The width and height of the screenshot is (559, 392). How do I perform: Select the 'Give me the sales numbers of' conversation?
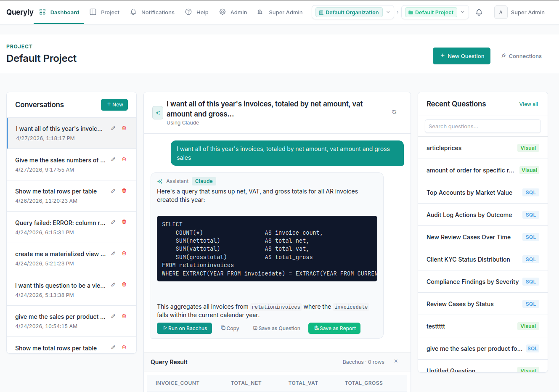coord(72,164)
